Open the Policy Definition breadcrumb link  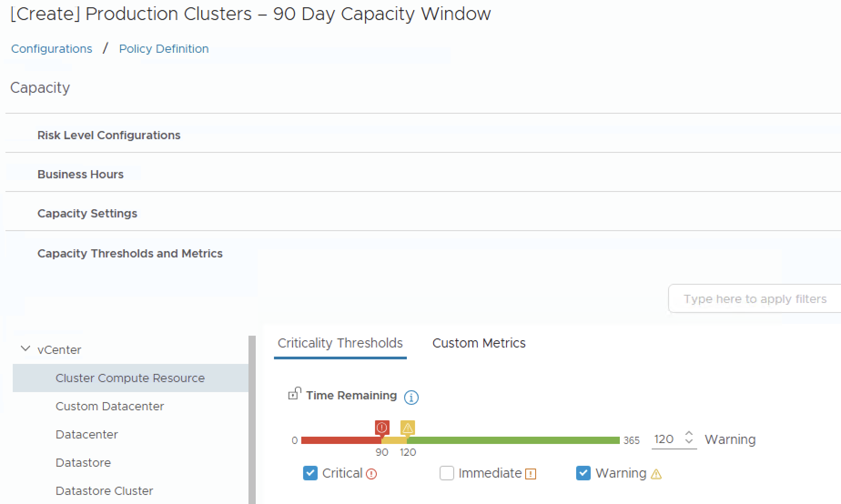coord(164,49)
